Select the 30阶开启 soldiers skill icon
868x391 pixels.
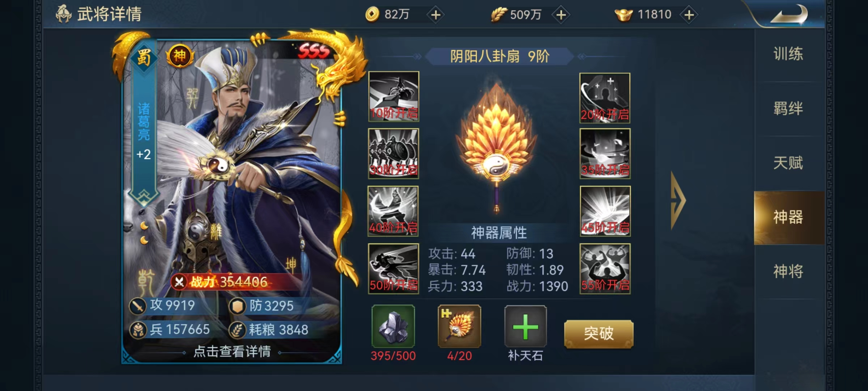393,154
